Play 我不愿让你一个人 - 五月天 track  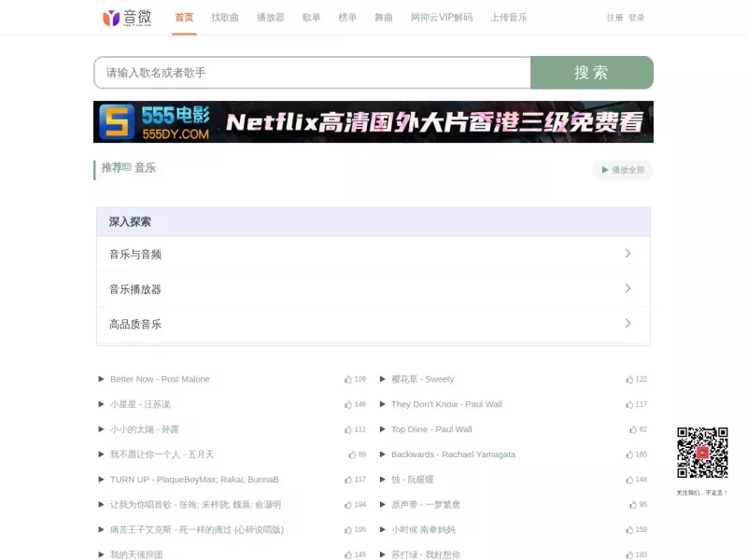coord(101,455)
